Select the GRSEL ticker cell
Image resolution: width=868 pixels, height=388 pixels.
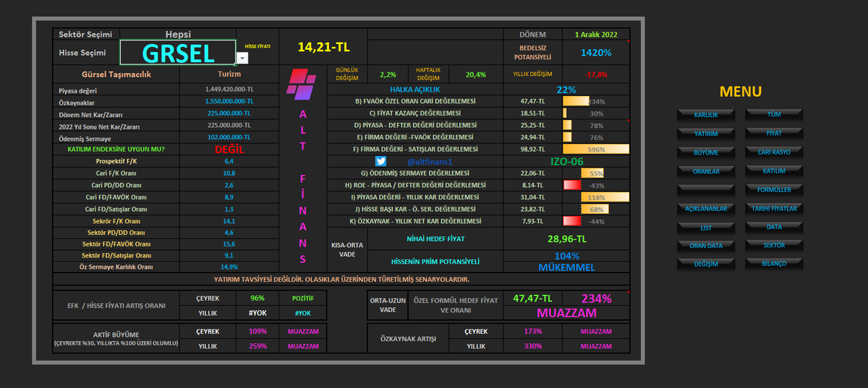178,53
